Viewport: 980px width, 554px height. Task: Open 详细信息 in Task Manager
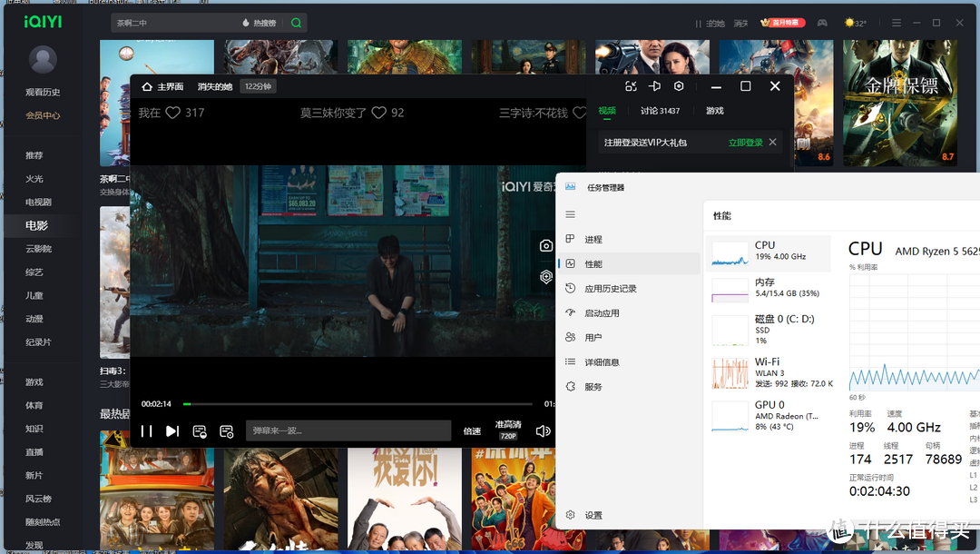[x=629, y=362]
